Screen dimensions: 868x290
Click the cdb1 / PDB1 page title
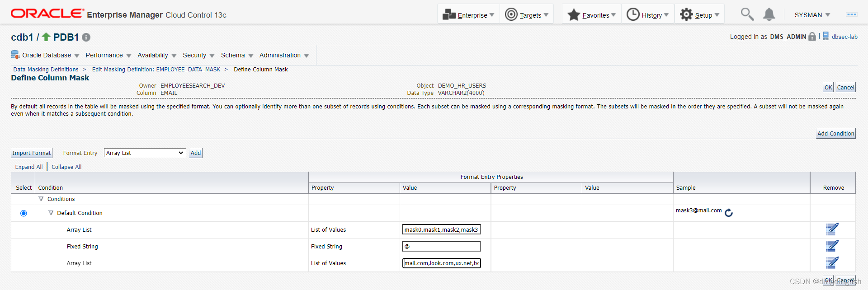[x=45, y=37]
